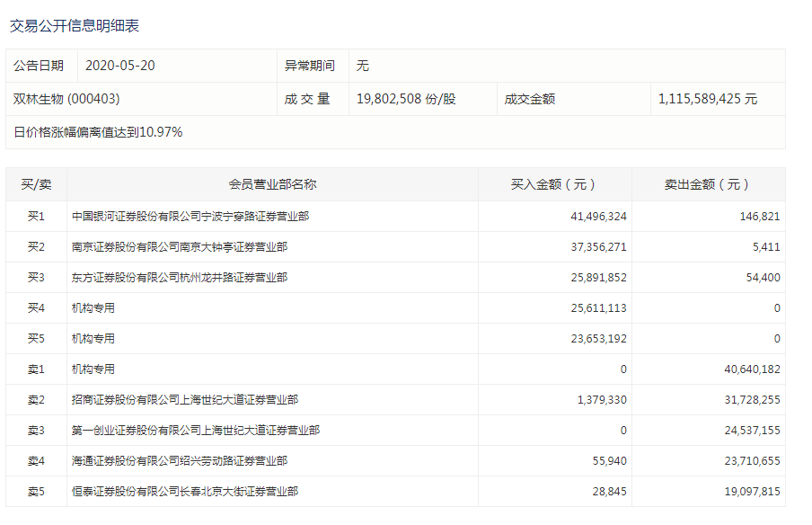The height and width of the screenshot is (525, 812).
Task: Select row label 卖2
Action: coord(36,399)
